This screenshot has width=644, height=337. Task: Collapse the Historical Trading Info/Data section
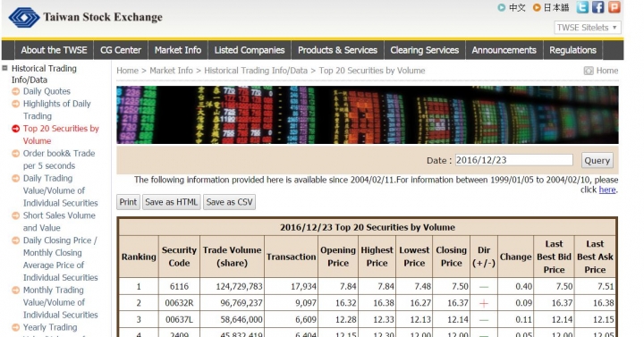[x=5, y=68]
